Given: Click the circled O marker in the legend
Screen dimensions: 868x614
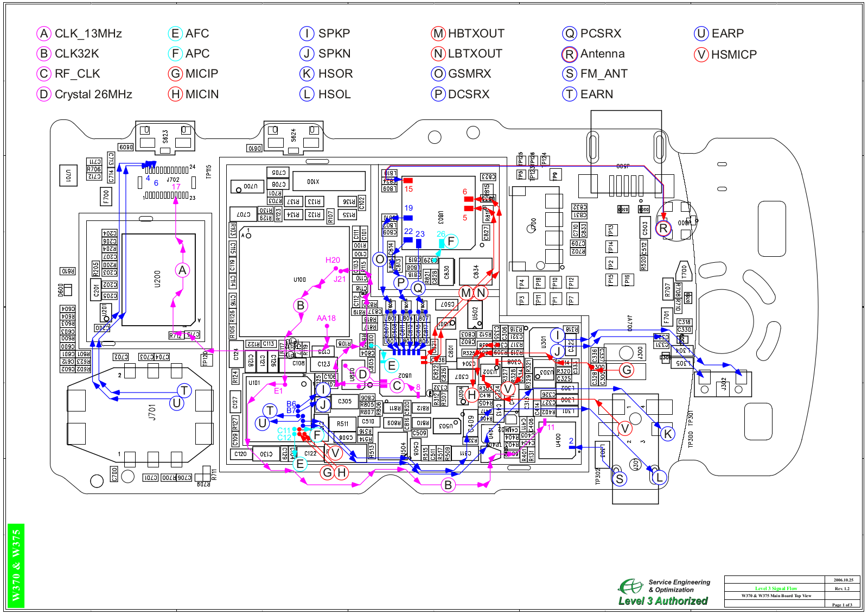Looking at the screenshot, I should coord(438,74).
